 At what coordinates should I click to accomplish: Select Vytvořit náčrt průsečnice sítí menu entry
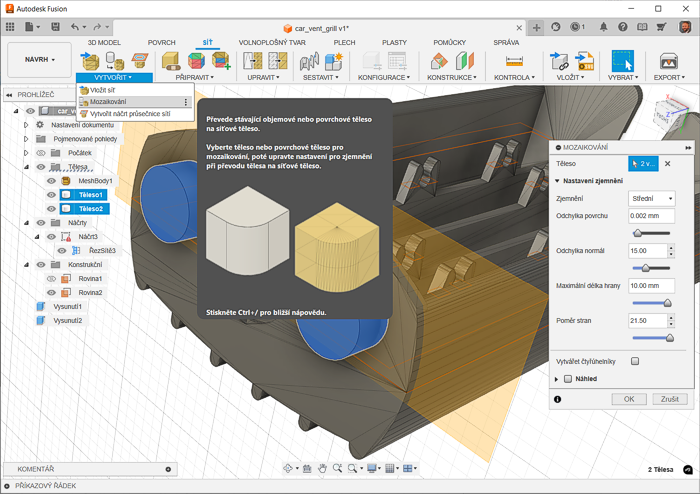pos(136,114)
